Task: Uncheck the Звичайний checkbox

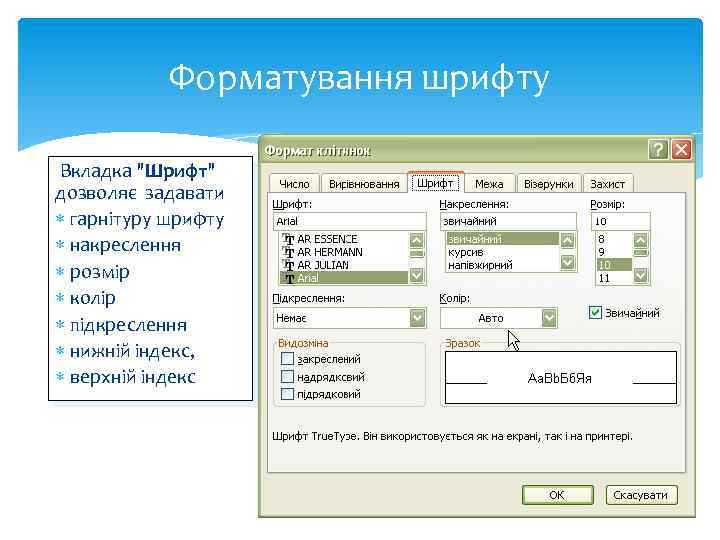Action: click(x=595, y=313)
